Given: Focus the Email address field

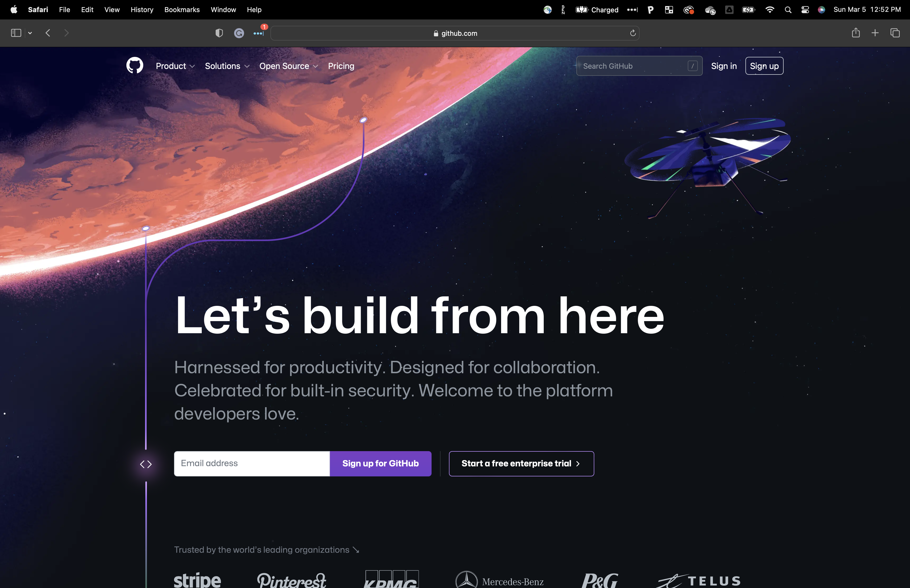Looking at the screenshot, I should [x=252, y=464].
